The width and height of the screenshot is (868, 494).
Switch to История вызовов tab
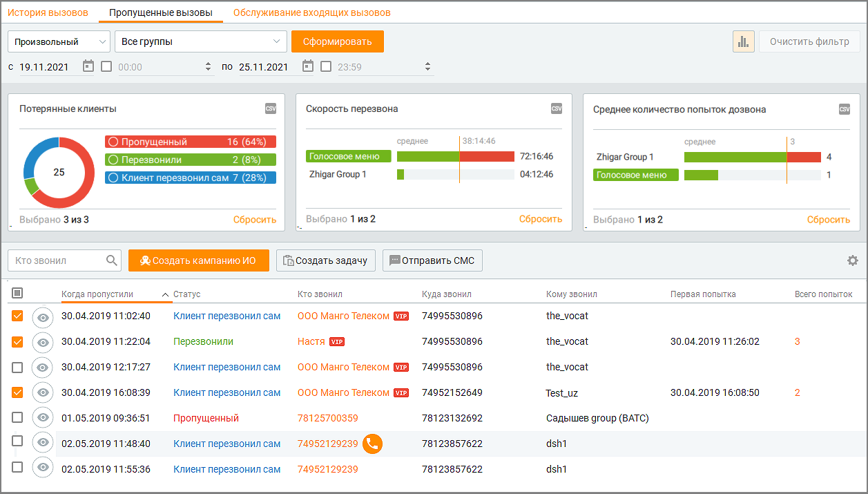[48, 12]
